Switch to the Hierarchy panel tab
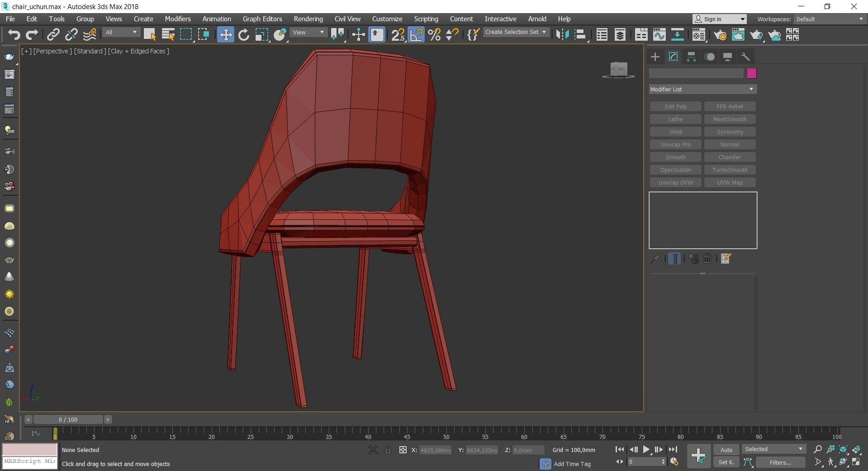868x471 pixels. [x=691, y=57]
